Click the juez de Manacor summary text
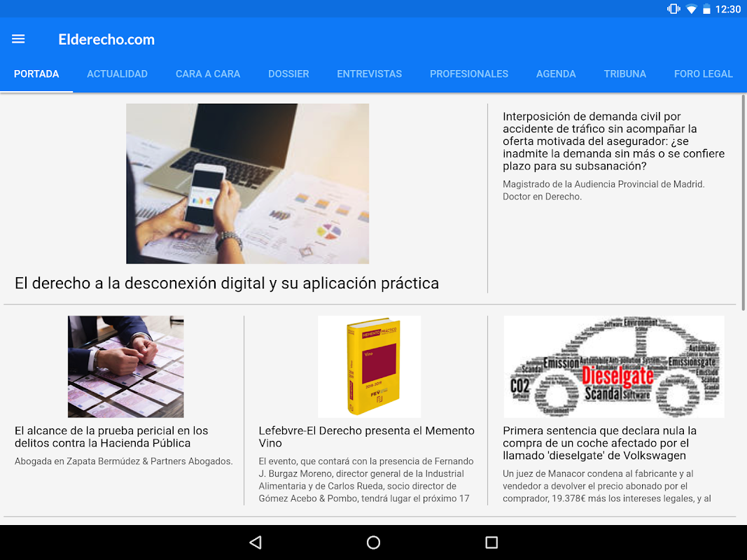 pyautogui.click(x=606, y=486)
